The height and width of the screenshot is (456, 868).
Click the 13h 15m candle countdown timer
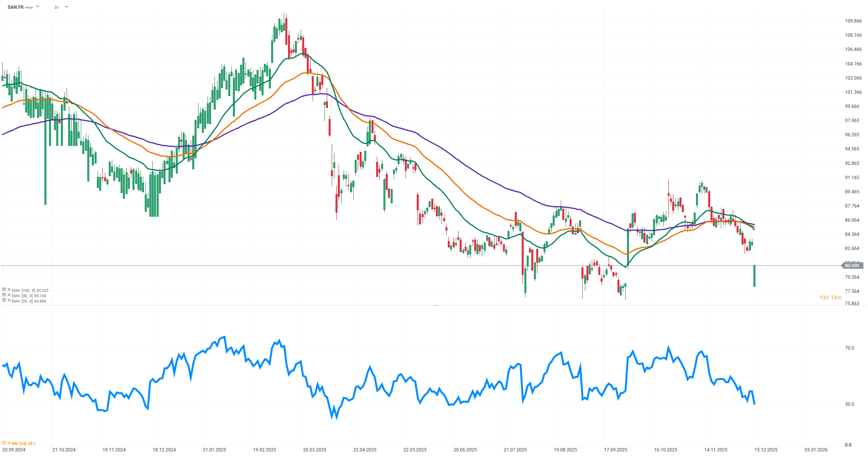pos(830,297)
